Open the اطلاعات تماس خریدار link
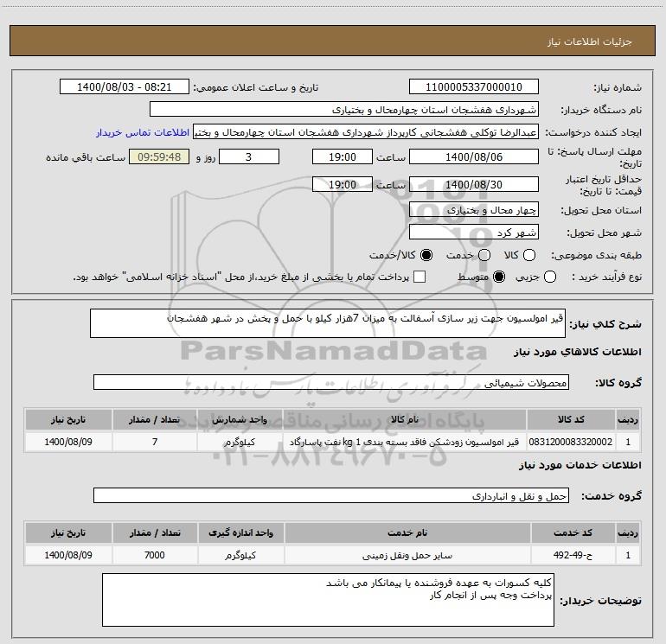This screenshot has height=644, width=666. tap(143, 132)
